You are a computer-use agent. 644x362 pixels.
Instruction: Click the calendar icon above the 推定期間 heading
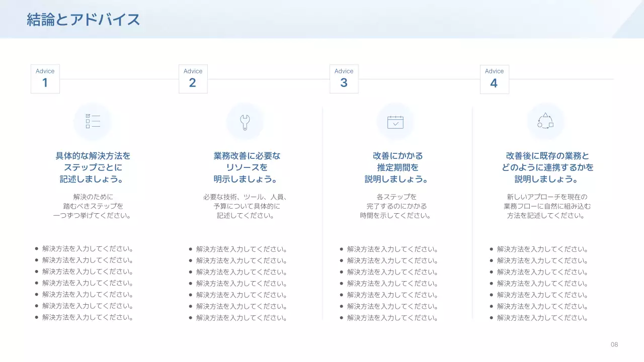395,121
